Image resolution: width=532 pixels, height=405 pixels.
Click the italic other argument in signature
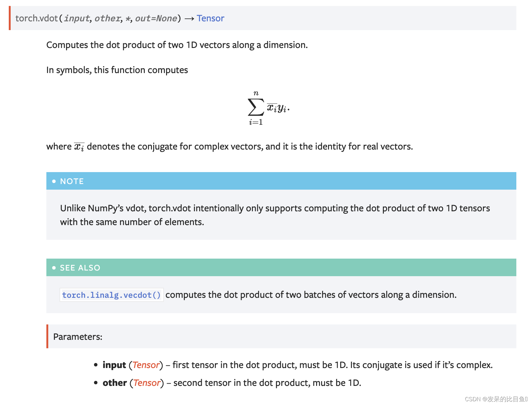point(107,18)
